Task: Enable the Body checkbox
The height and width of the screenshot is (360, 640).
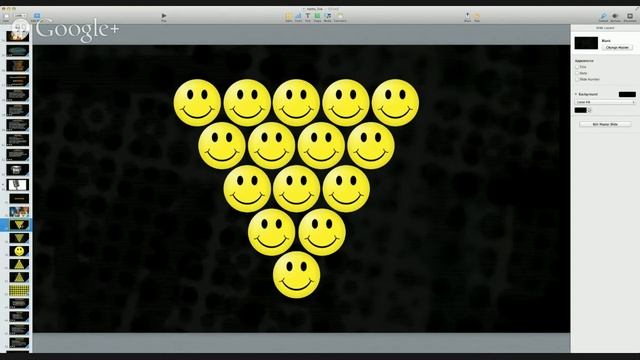Action: (x=577, y=73)
